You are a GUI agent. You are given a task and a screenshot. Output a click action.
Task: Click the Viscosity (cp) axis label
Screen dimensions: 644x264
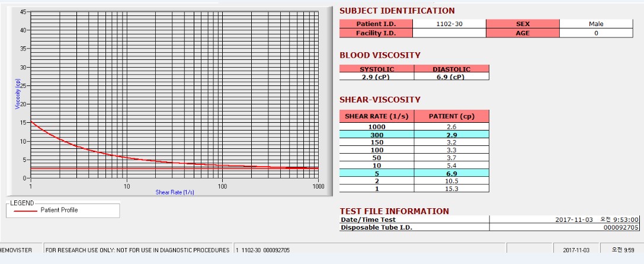pyautogui.click(x=18, y=94)
